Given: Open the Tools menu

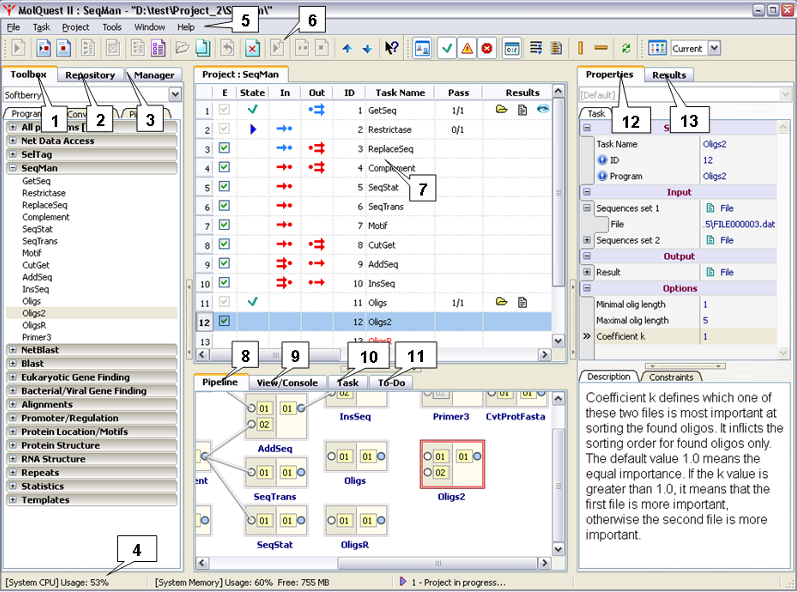Looking at the screenshot, I should [112, 27].
